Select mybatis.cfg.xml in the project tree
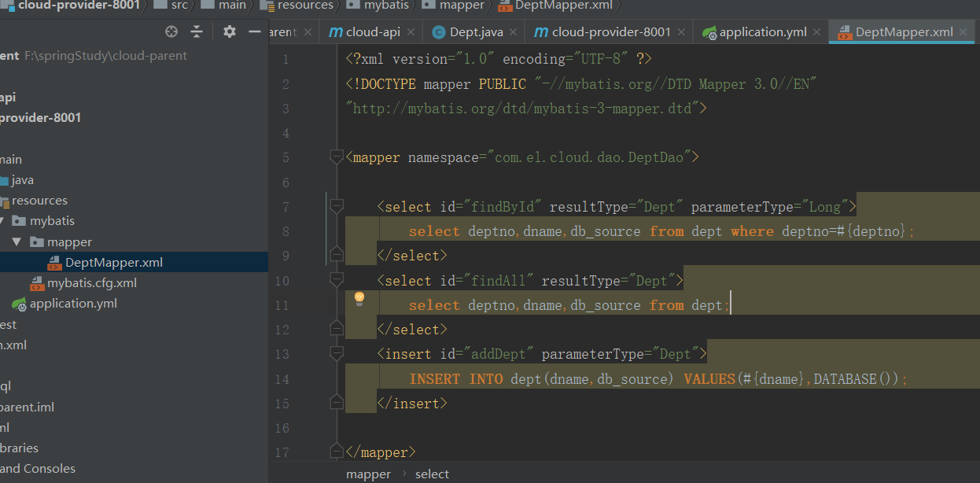Screen dimensions: 980x483 pyautogui.click(x=91, y=283)
